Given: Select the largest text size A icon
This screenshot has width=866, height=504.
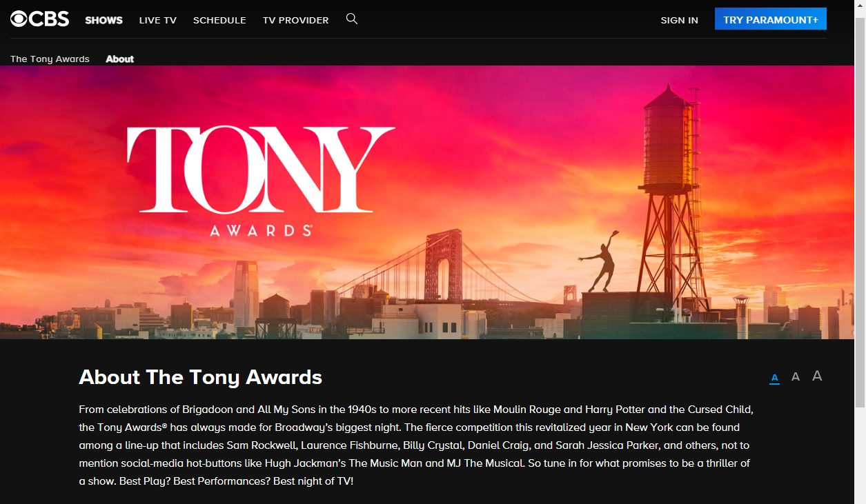Looking at the screenshot, I should pos(817,376).
